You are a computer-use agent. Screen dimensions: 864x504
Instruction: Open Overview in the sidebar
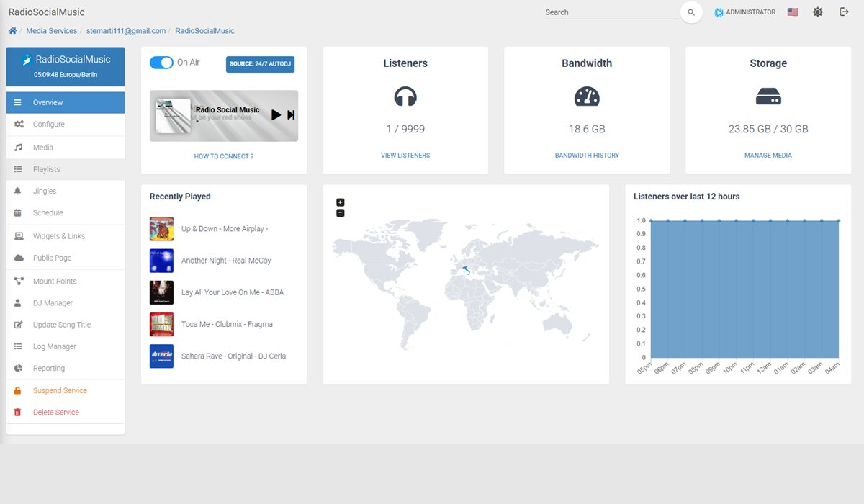[66, 102]
